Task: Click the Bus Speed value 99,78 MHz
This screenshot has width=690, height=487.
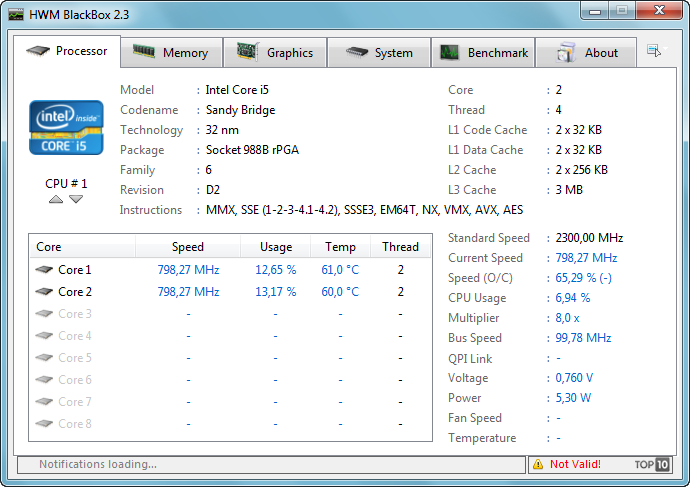Action: pos(583,338)
